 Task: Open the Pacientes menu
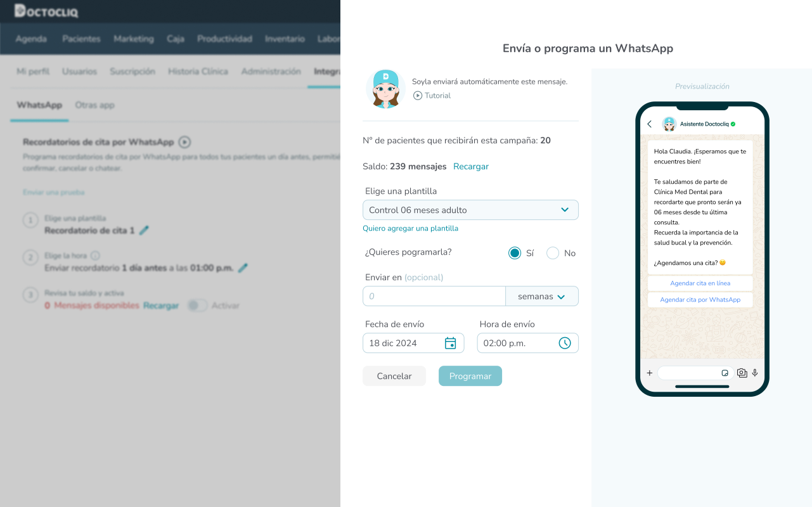[x=81, y=39]
